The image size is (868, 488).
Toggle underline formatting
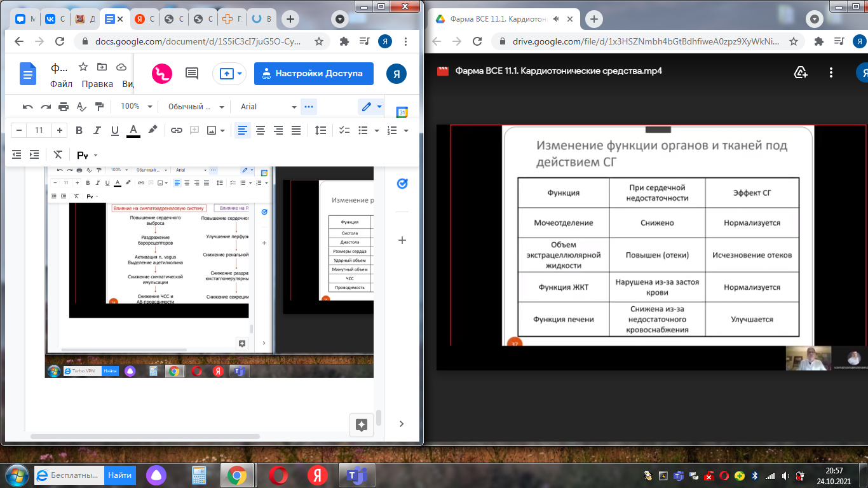pyautogui.click(x=115, y=130)
